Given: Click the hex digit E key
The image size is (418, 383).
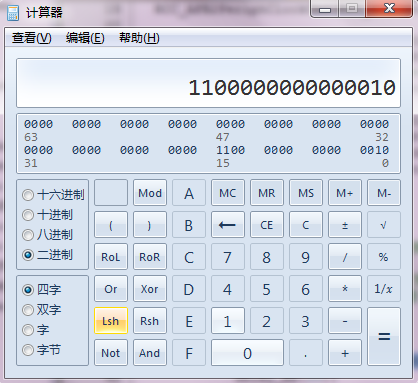Looking at the screenshot, I should [189, 321].
